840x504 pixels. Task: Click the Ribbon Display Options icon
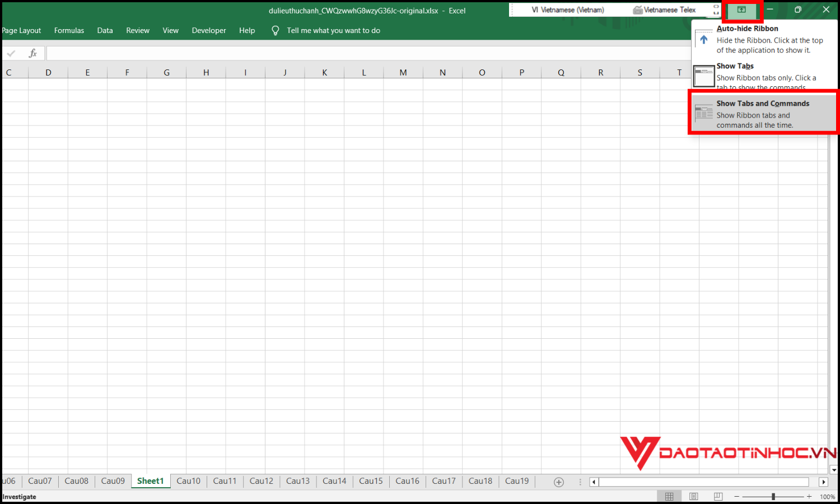tap(741, 10)
